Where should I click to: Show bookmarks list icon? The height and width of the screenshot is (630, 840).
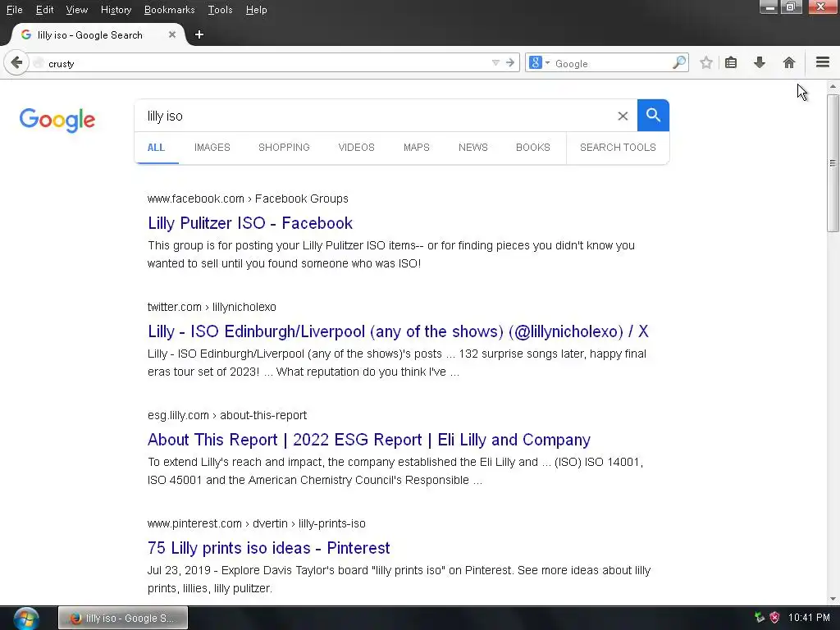[x=731, y=62]
